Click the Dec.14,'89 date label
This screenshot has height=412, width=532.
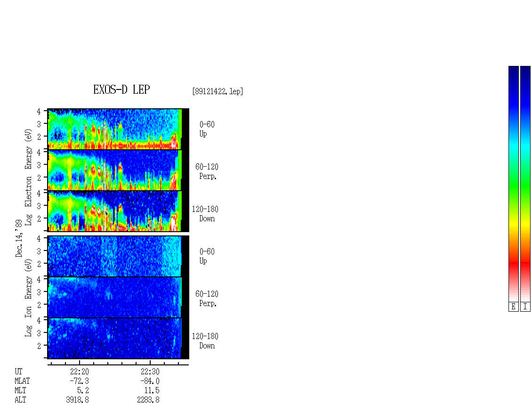pyautogui.click(x=19, y=238)
